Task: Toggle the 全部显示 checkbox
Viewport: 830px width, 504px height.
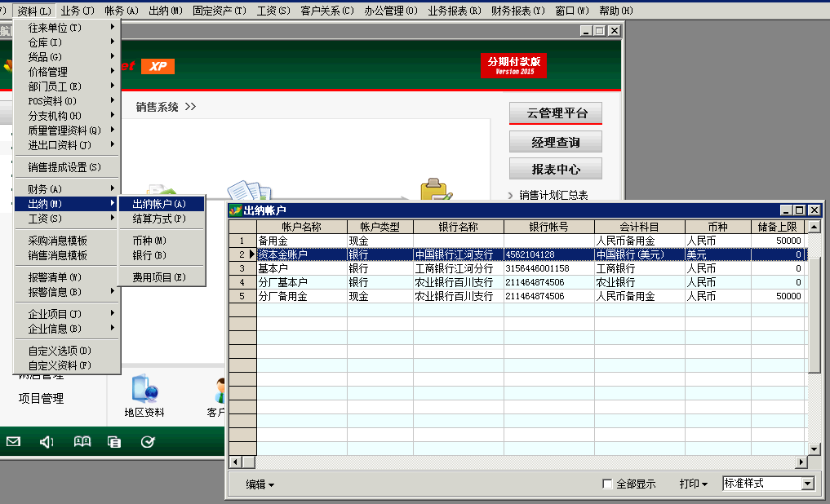Action: [x=607, y=484]
